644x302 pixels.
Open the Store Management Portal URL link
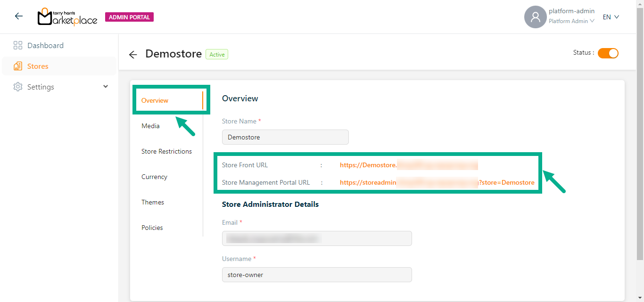pos(437,183)
